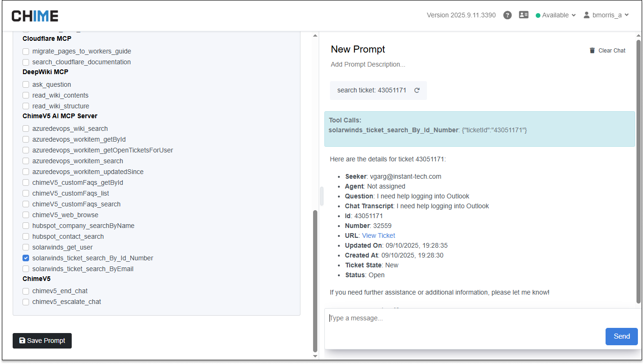This screenshot has height=364, width=644.
Task: Click the 'search ticket: 43051171' message text
Action: click(x=372, y=91)
